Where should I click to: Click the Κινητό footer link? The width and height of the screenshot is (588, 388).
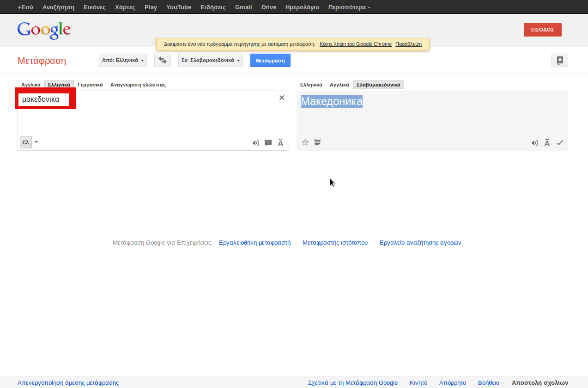tap(418, 383)
